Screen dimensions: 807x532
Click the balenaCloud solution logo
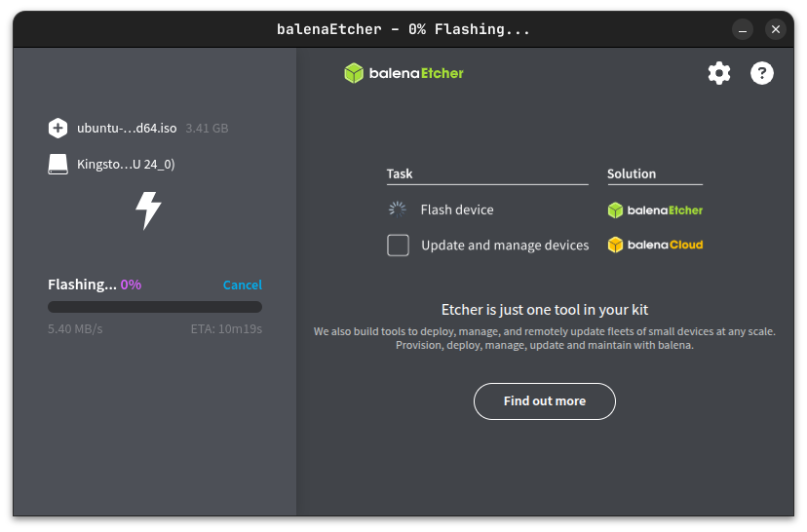[x=655, y=245]
